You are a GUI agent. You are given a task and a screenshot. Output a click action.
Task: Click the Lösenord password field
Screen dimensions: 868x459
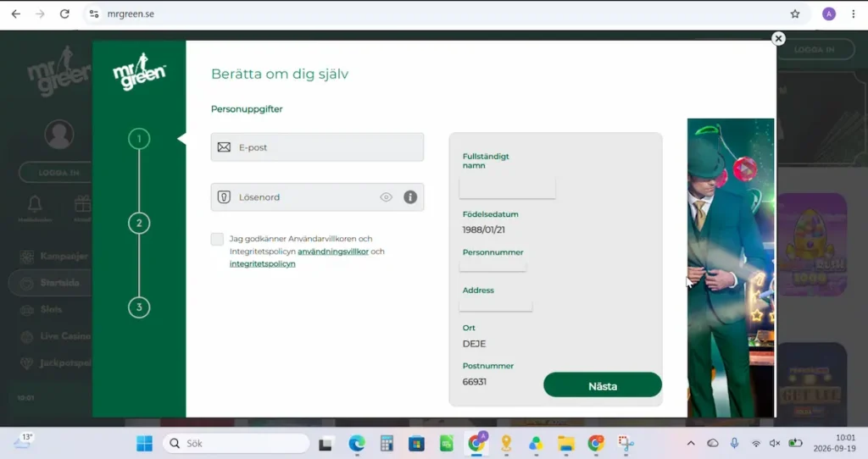click(317, 196)
